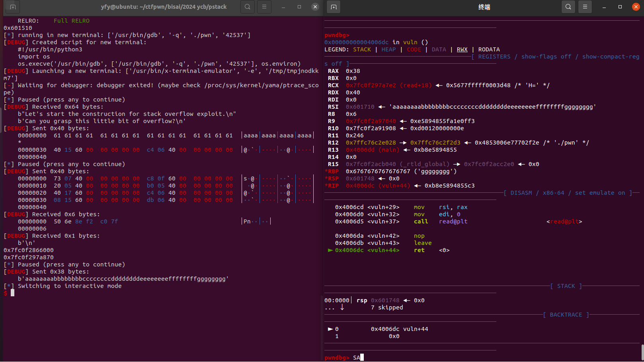Viewport: 644px width, 362px height.
Task: Click the current ret instruction at vuln+44
Action: (419, 250)
